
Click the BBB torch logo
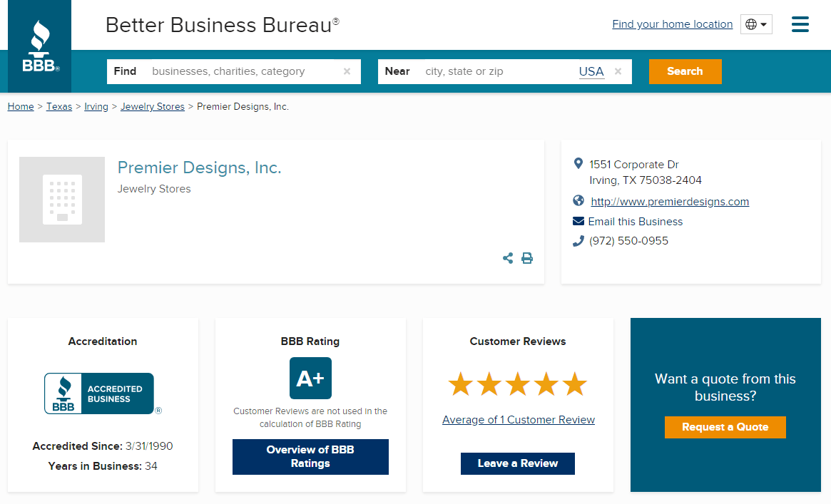pos(40,46)
